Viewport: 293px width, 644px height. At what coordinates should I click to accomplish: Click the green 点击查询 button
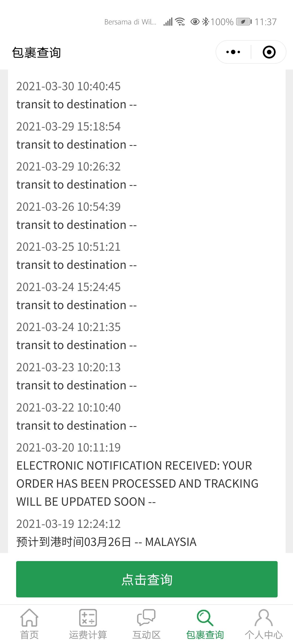[x=147, y=579]
